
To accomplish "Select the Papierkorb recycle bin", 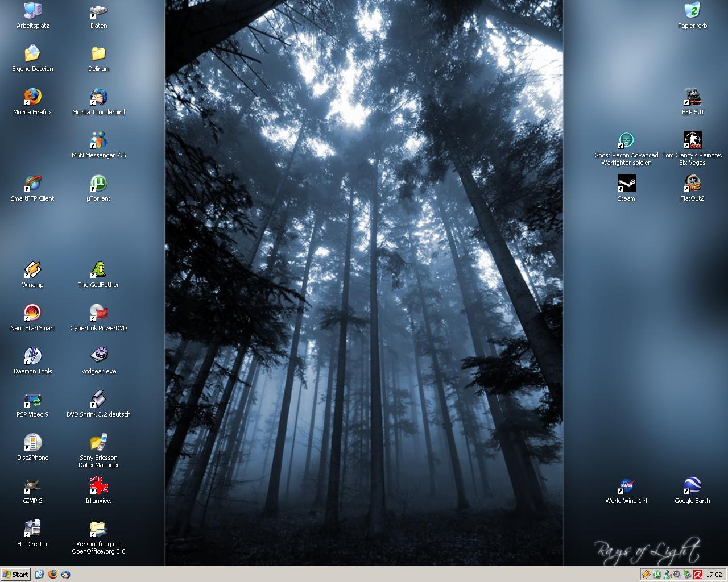I will pos(692,11).
